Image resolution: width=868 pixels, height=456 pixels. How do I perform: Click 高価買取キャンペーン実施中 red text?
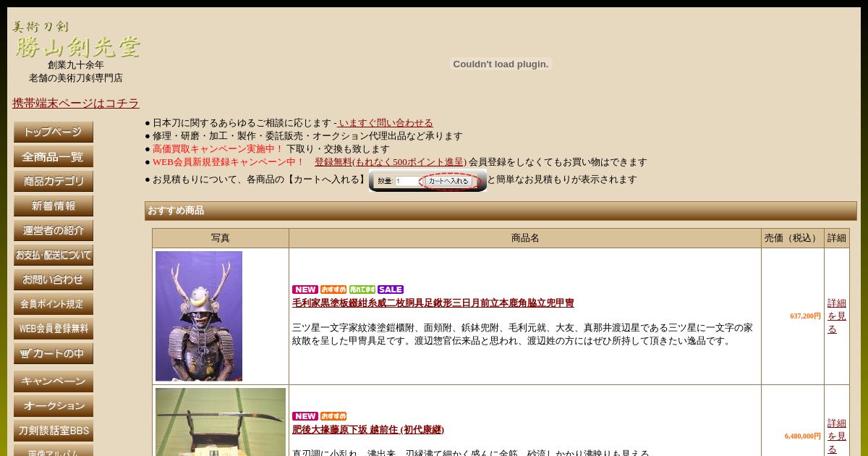pos(218,149)
